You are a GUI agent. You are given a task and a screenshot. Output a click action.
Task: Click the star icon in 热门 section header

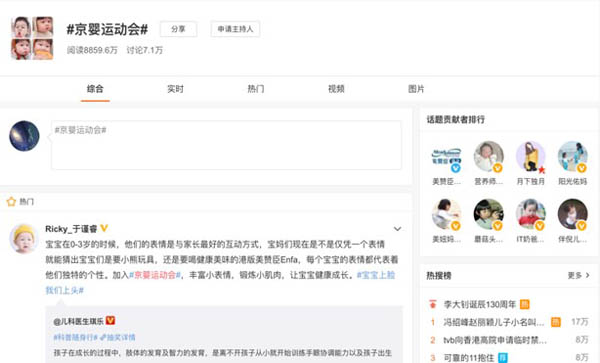(x=11, y=202)
